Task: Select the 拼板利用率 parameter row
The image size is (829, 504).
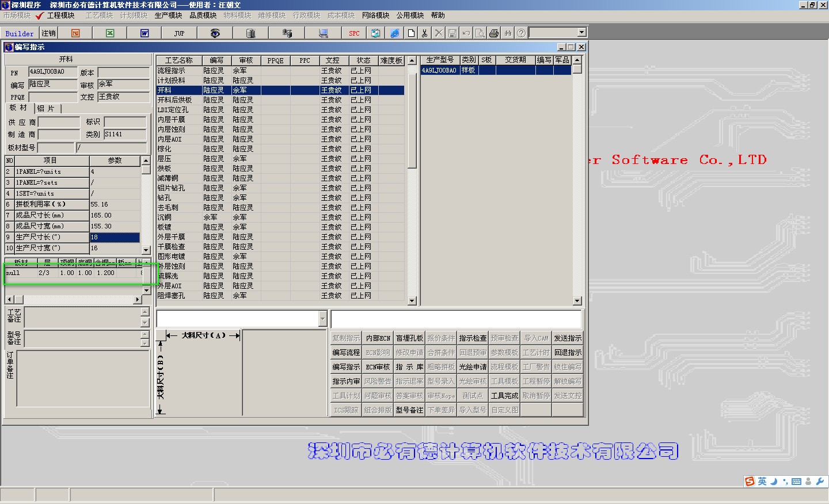Action: tap(73, 204)
